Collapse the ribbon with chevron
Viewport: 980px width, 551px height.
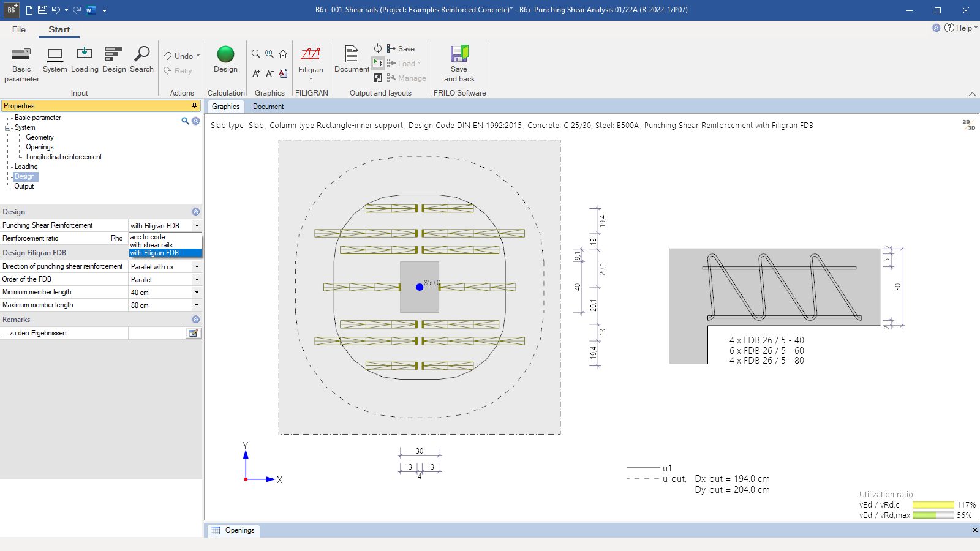coord(972,94)
